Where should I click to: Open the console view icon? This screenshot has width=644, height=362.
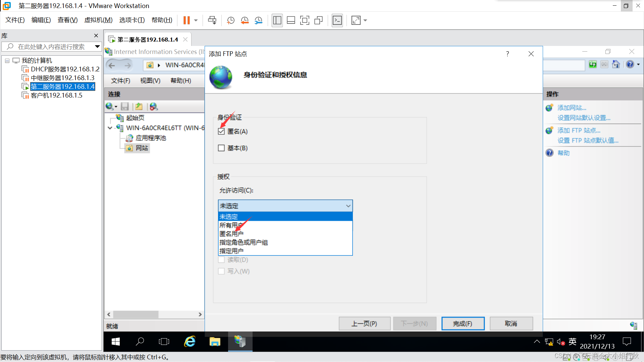[337, 20]
